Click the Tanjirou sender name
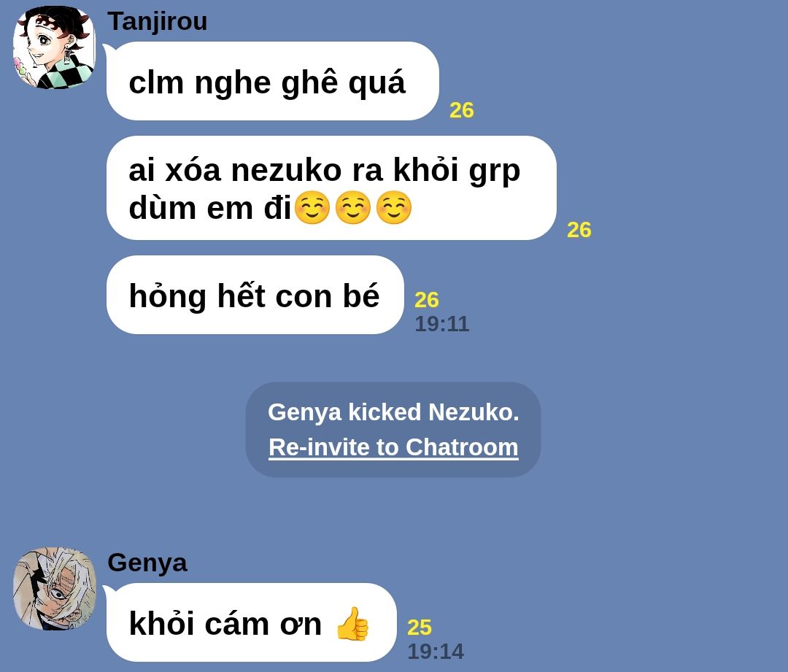Viewport: 788px width, 672px height. coord(158,21)
